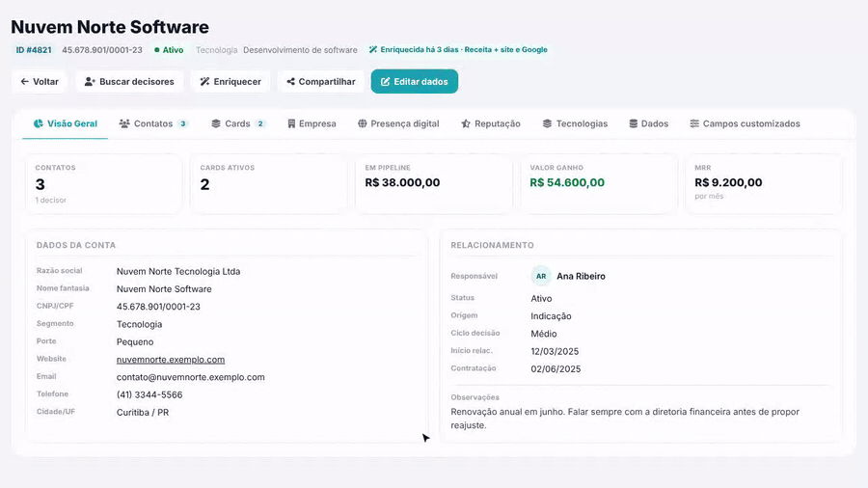Click the Editar dados button

[x=415, y=81]
